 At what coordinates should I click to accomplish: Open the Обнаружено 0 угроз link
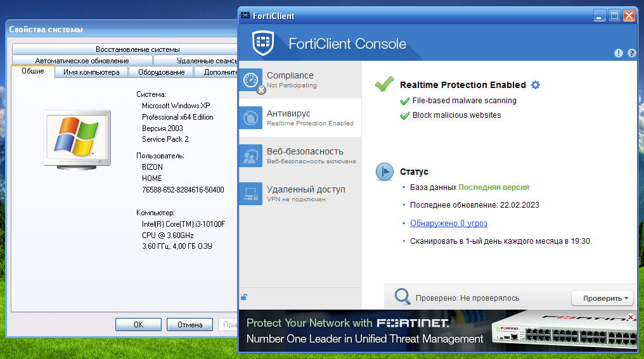pyautogui.click(x=449, y=224)
